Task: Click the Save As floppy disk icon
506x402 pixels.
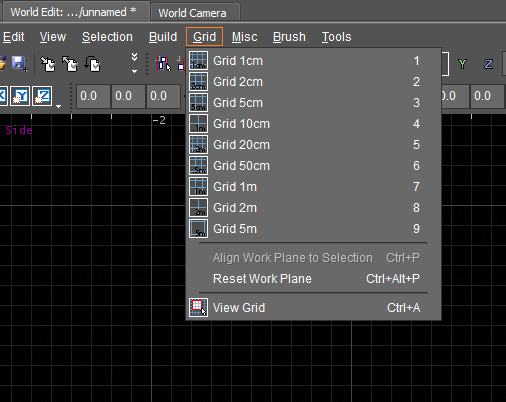Action: click(19, 63)
